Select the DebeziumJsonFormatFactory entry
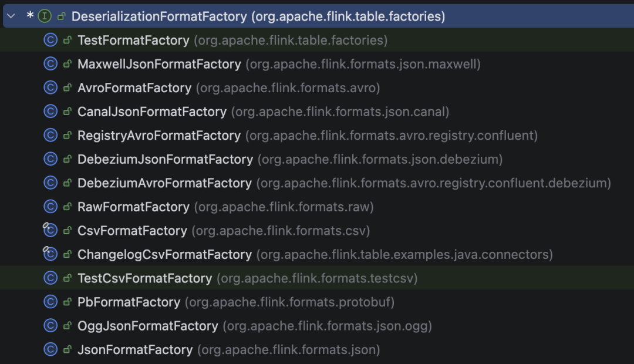 tap(164, 159)
